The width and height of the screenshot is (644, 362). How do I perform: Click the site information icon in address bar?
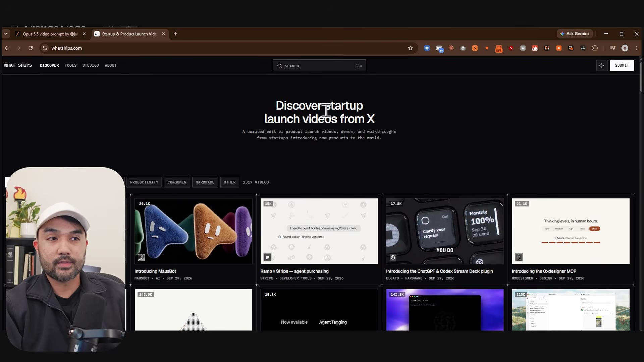tap(45, 48)
